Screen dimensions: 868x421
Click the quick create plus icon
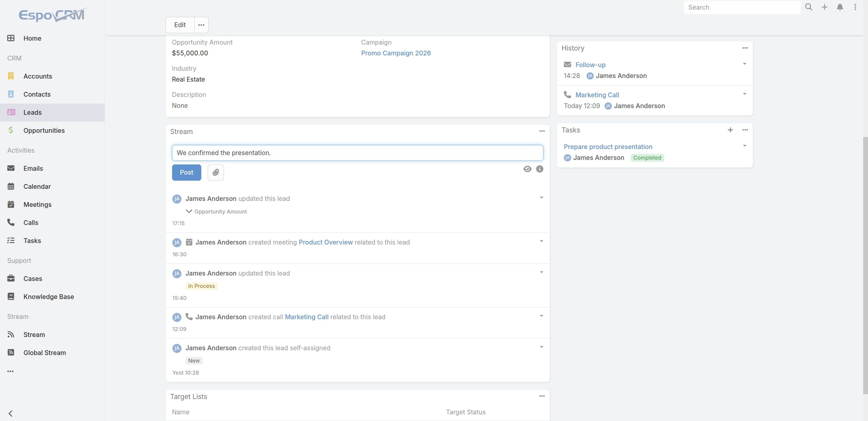tap(824, 7)
